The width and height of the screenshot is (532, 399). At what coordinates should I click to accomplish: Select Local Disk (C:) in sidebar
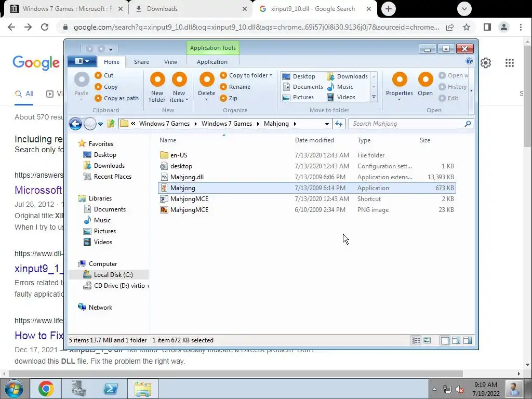point(109,275)
